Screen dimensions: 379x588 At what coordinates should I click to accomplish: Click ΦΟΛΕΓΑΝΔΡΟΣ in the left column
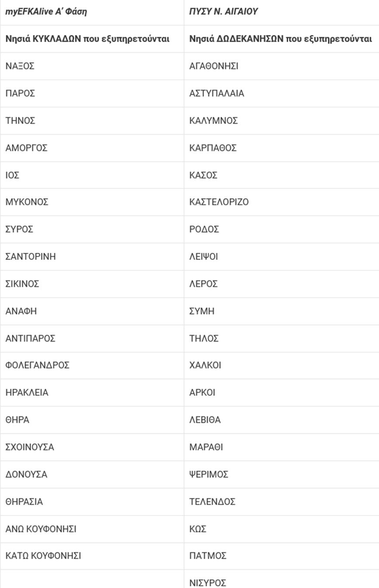point(37,365)
